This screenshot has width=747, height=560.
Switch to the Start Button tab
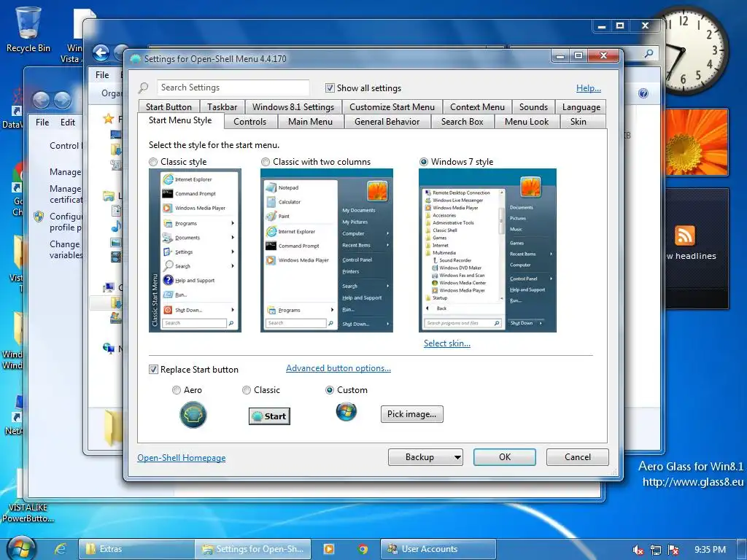[169, 106]
